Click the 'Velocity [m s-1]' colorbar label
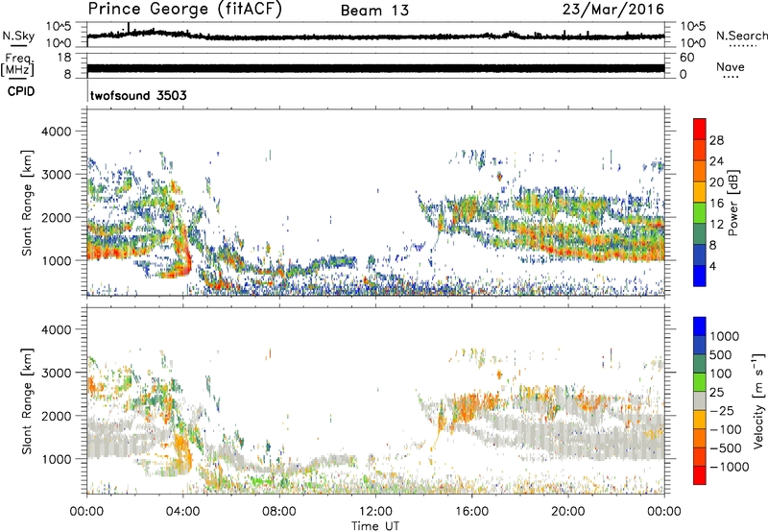 [x=758, y=400]
